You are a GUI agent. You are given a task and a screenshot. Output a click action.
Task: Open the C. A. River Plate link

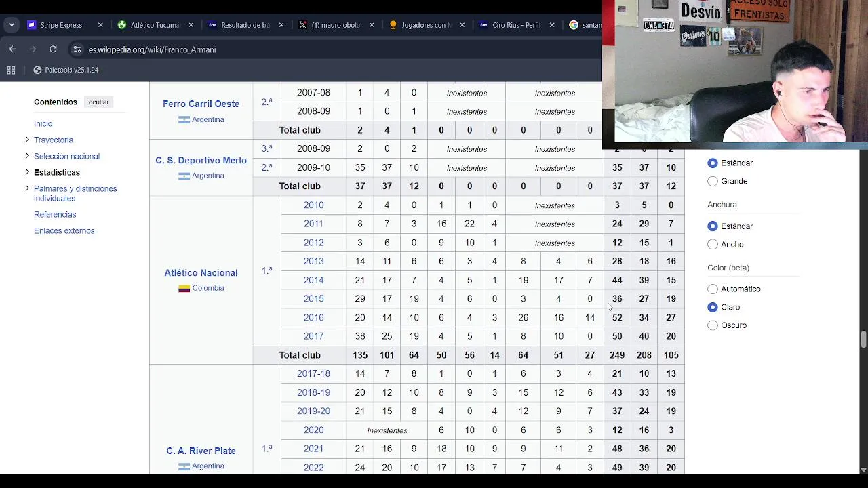click(201, 451)
